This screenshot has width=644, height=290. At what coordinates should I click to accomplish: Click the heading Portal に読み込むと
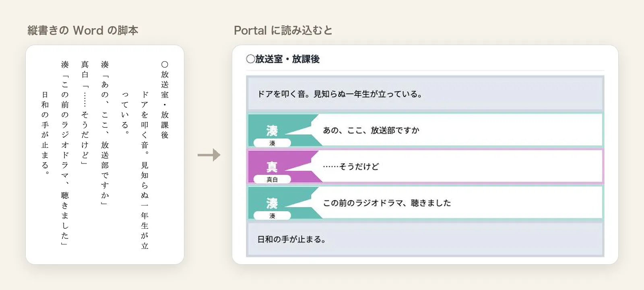(283, 30)
